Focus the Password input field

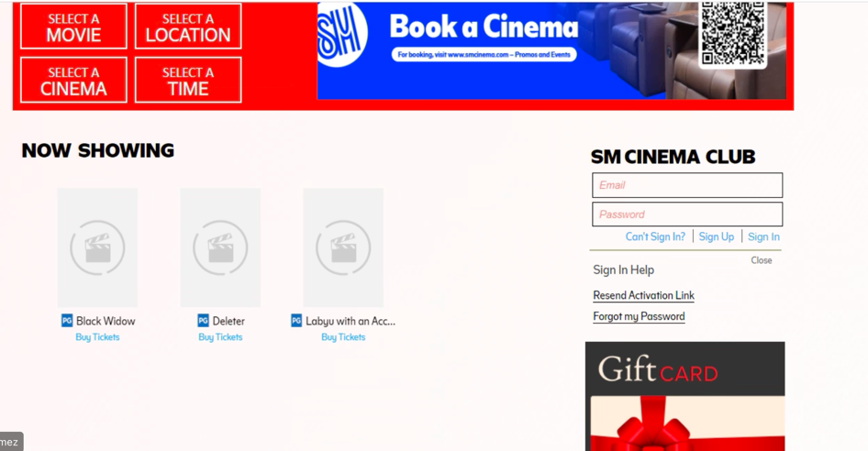point(687,214)
